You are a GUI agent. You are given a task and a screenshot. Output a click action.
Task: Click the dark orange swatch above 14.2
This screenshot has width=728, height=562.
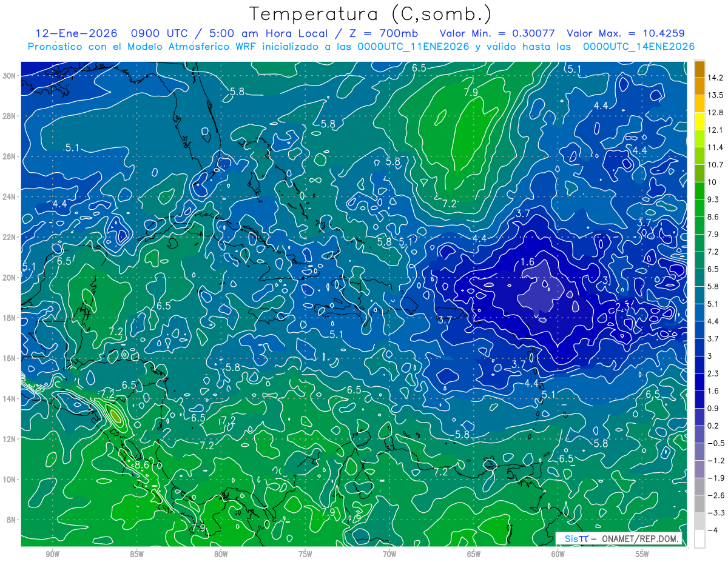click(x=699, y=69)
